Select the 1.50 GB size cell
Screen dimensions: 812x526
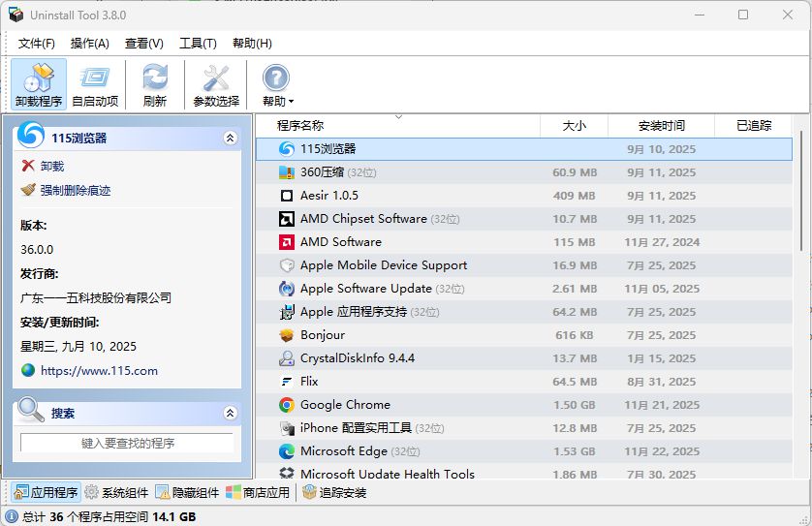(575, 405)
